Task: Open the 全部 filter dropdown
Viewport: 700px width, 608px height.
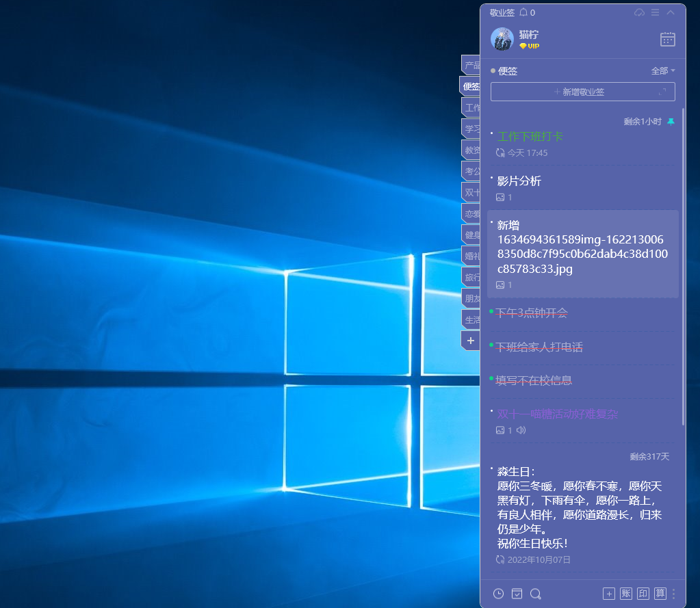Action: point(663,71)
